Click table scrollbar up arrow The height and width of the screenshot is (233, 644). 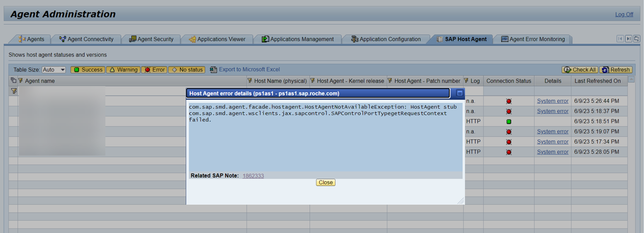point(631,79)
